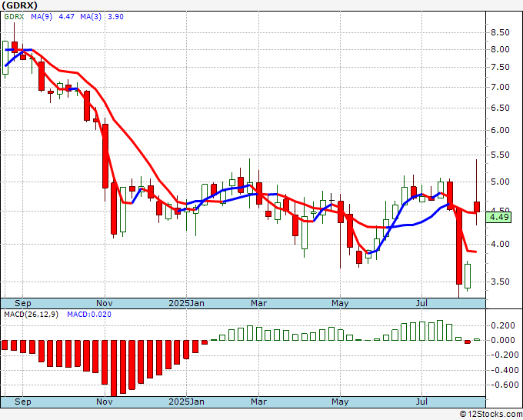Click Sep on the MACD date axis
Image resolution: width=523 pixels, height=420 pixels.
pos(22,402)
